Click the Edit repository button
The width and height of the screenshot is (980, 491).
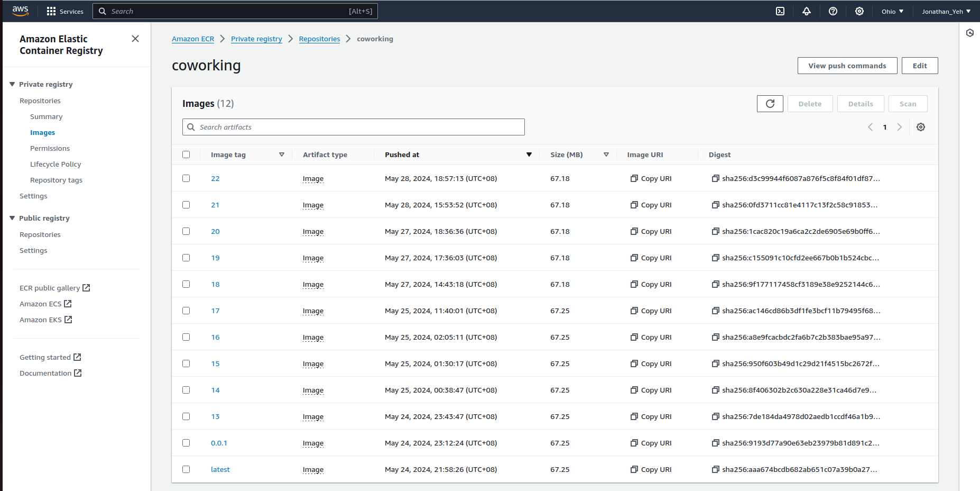(920, 66)
